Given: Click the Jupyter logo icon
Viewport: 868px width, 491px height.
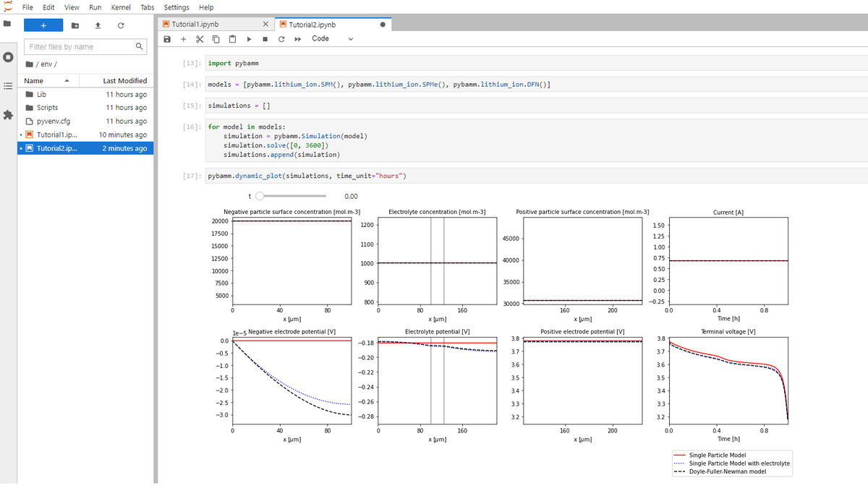Looking at the screenshot, I should [x=8, y=7].
